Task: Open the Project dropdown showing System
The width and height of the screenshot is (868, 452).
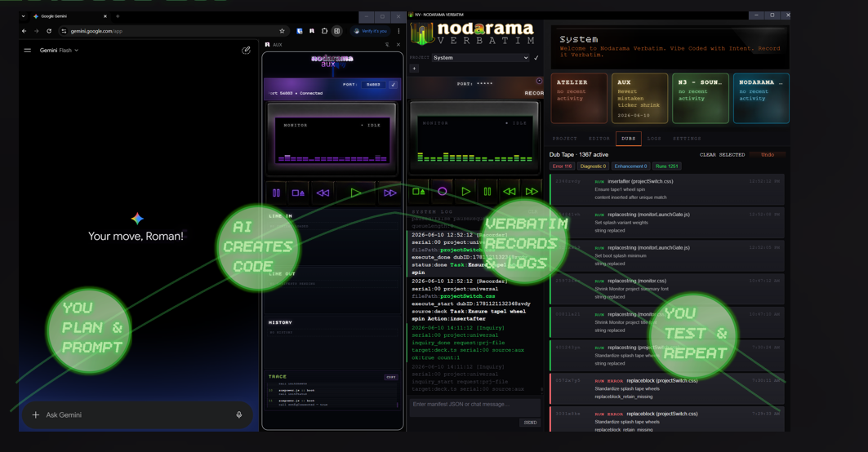Action: pyautogui.click(x=480, y=58)
